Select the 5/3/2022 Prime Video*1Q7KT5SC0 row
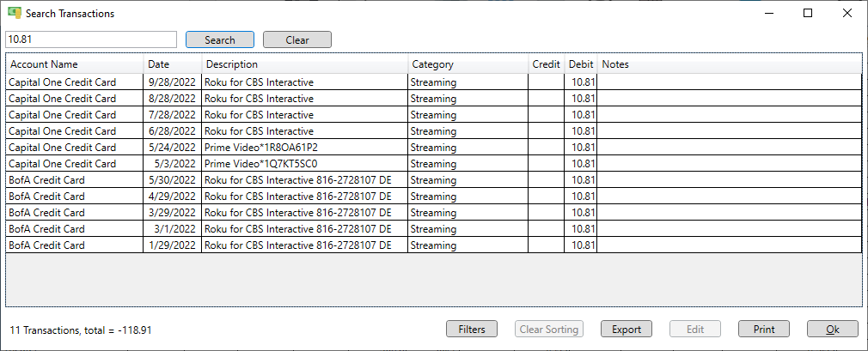Viewport: 868px width, 351px height. 433,164
